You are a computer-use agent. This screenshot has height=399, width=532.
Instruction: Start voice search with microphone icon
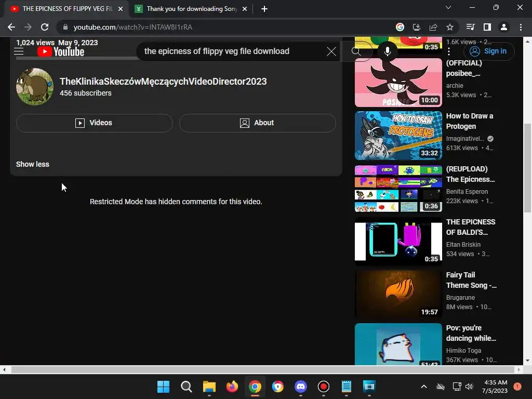point(388,51)
